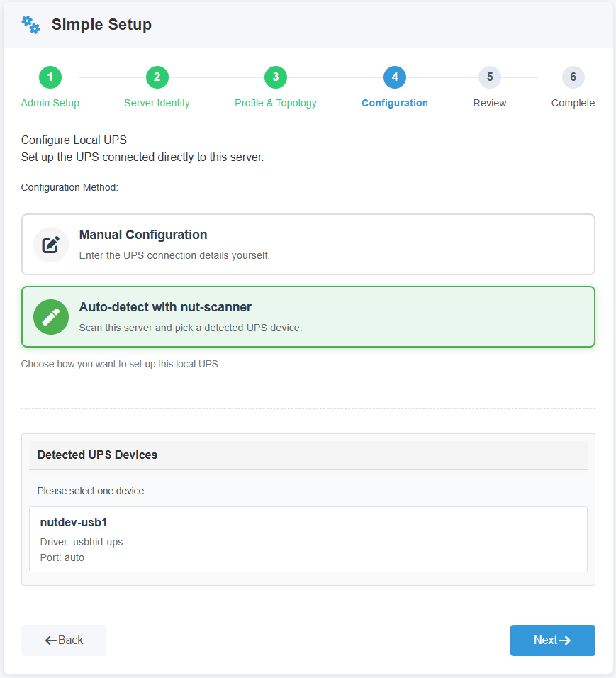
Task: Click the blue Next button
Action: (552, 640)
